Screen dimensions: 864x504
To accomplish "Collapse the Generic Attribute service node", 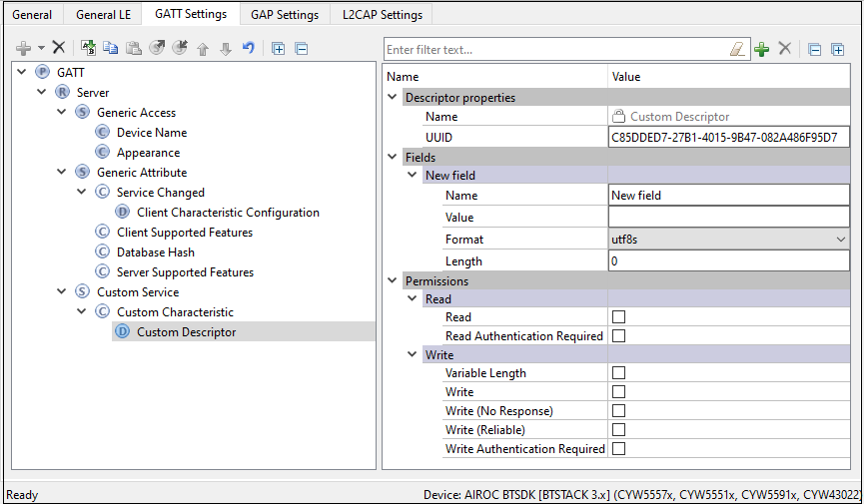I will point(62,173).
